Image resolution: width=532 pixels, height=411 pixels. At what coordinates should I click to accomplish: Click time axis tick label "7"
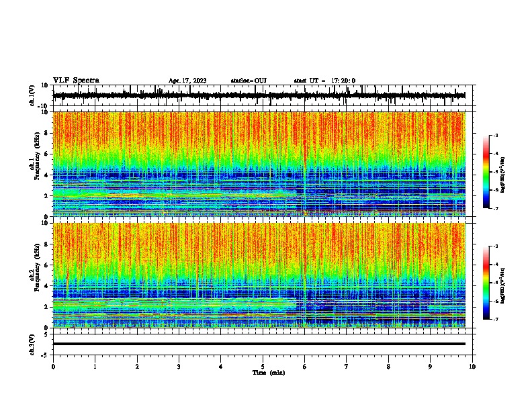(347, 367)
